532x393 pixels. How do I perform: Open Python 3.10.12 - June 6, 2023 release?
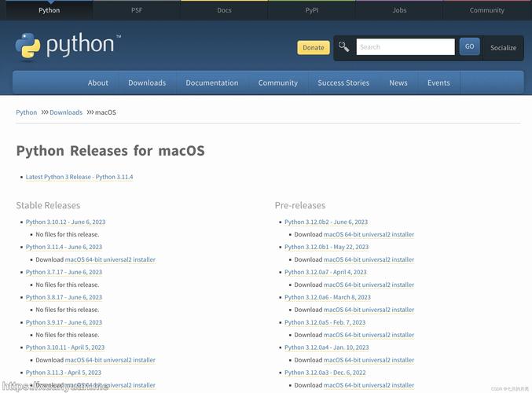(65, 222)
